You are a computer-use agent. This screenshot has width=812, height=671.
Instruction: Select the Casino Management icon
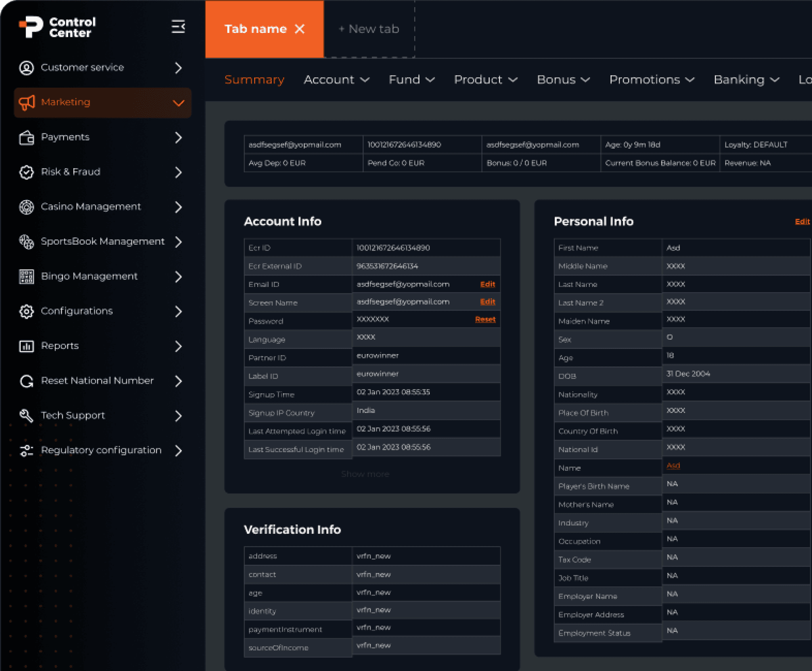[26, 207]
